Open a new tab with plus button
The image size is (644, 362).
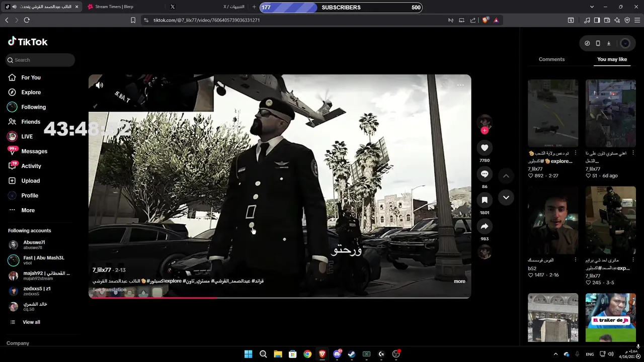254,7
